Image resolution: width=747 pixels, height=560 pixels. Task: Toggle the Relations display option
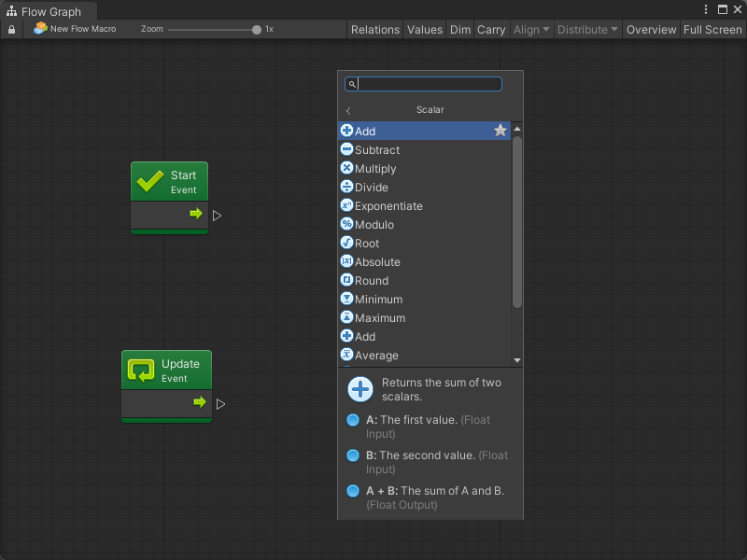374,30
